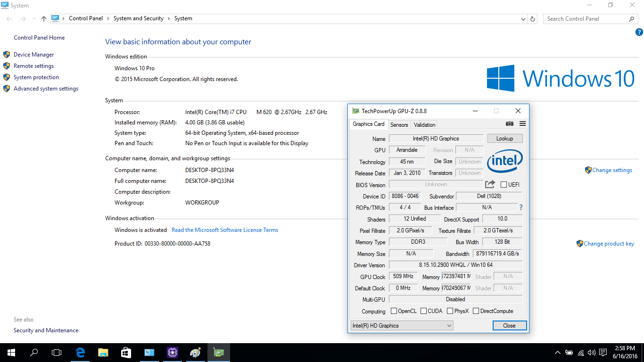Click the magnifier in Search Control Panel box

pos(632,19)
